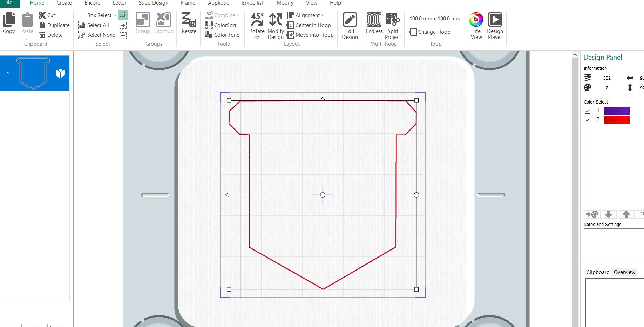
Task: Uncheck color 2 visibility checkbox
Action: click(588, 120)
